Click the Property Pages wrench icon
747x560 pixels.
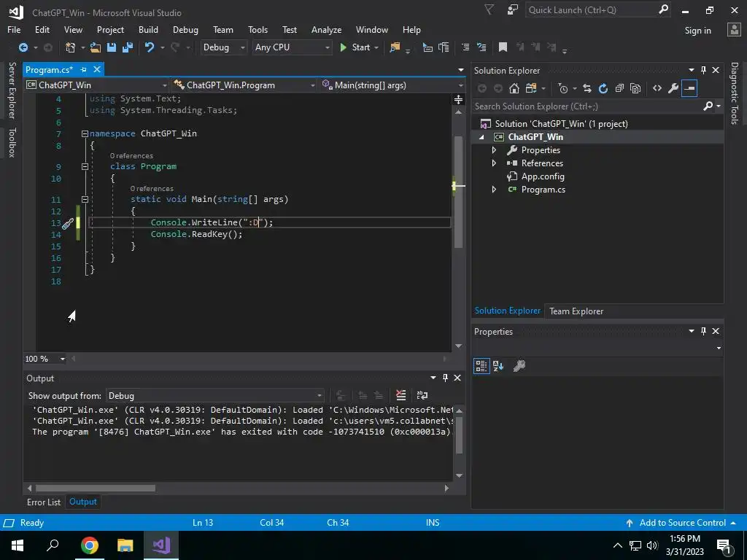(519, 366)
